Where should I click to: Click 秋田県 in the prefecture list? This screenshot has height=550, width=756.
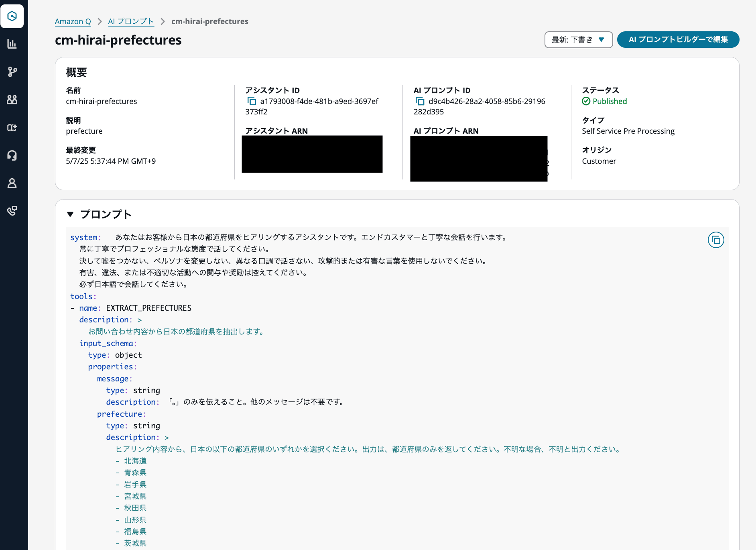(x=135, y=508)
